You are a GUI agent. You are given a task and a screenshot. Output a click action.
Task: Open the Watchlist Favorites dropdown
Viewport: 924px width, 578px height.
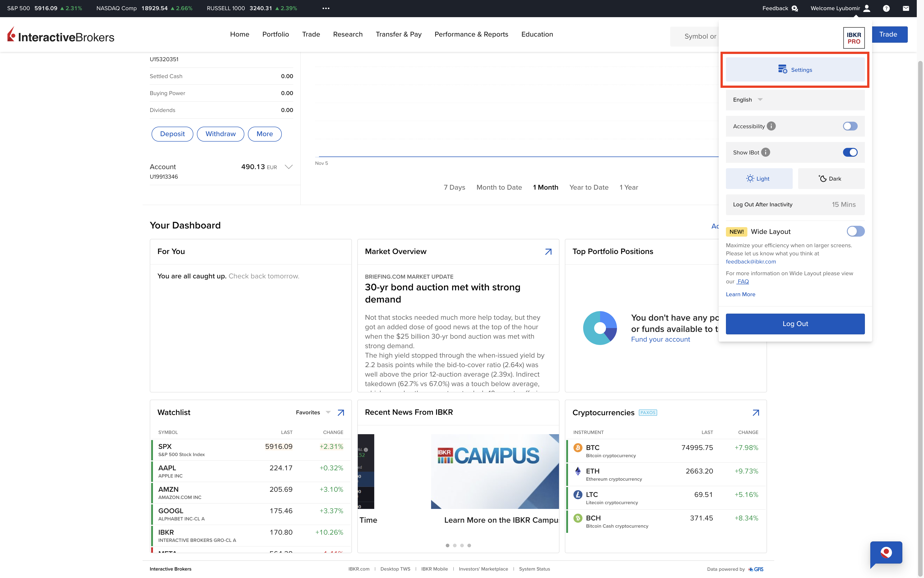(x=313, y=413)
